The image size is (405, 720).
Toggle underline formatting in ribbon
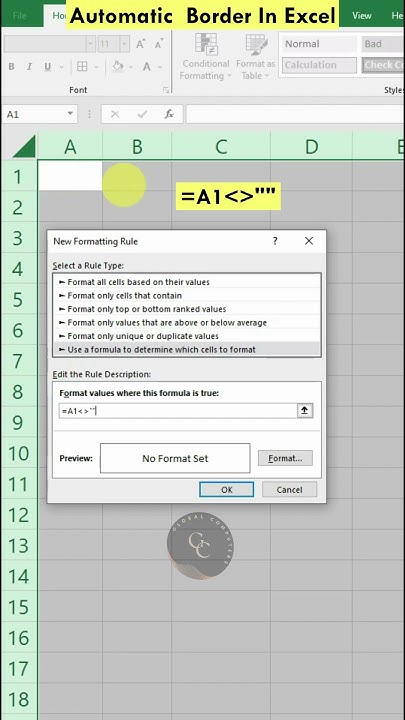pos(47,67)
